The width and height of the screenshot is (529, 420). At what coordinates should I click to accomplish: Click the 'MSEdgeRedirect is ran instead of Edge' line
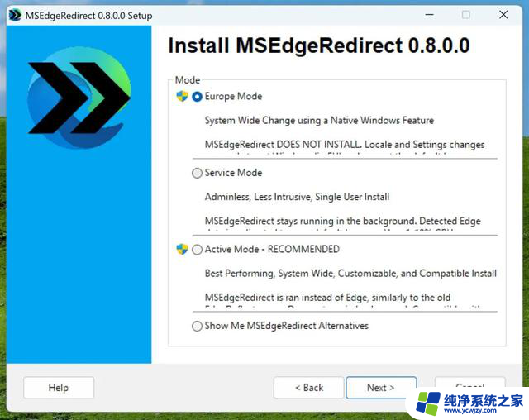coord(327,298)
